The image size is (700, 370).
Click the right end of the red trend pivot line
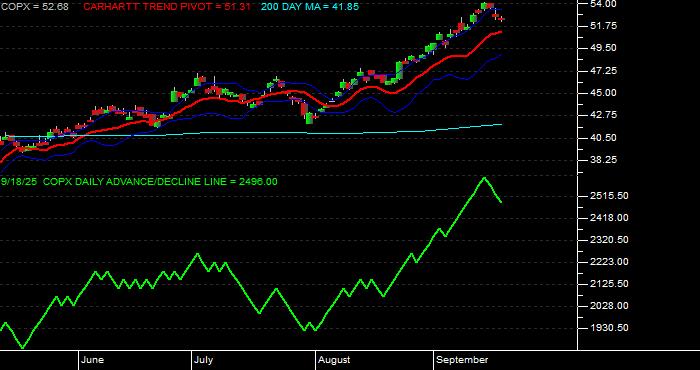[501, 32]
